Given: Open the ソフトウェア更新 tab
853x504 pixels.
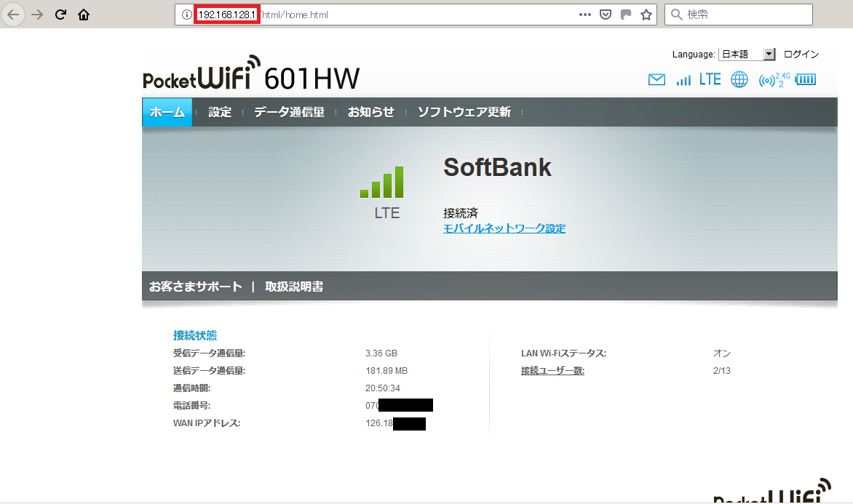Looking at the screenshot, I should 464,112.
